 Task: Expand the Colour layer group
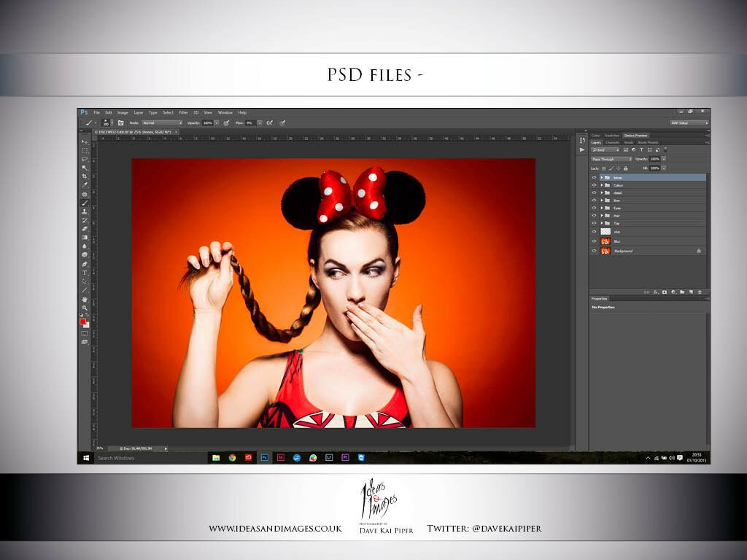(602, 185)
